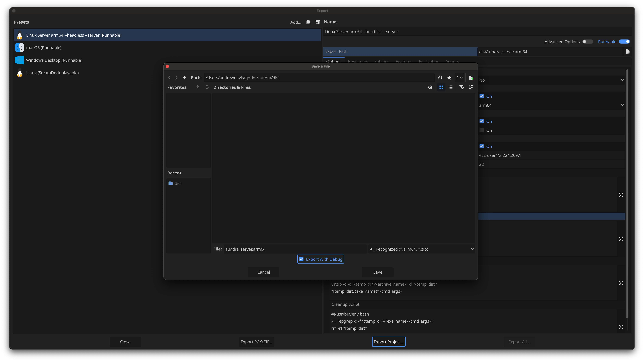Duplicate the selected preset icon
This screenshot has height=361, width=644.
(308, 22)
